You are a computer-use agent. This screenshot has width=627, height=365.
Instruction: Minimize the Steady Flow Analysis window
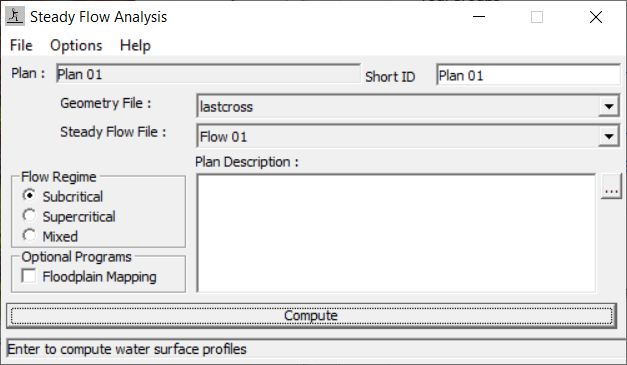click(479, 17)
